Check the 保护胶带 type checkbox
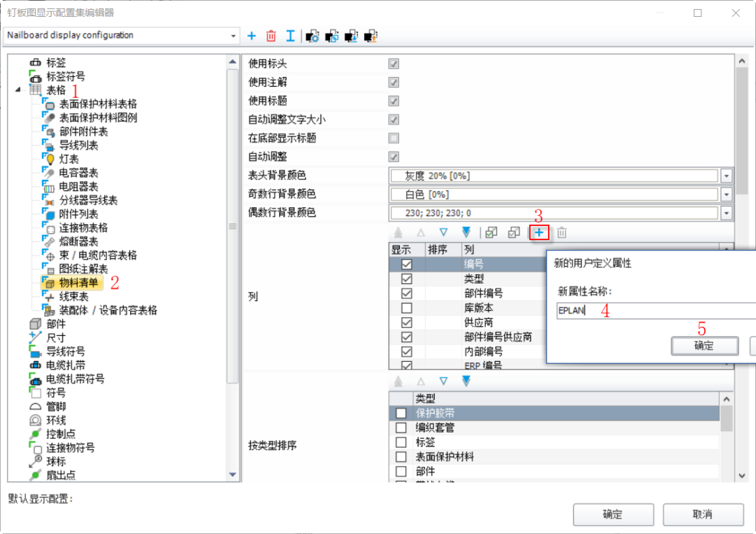This screenshot has height=534, width=756. pyautogui.click(x=401, y=413)
